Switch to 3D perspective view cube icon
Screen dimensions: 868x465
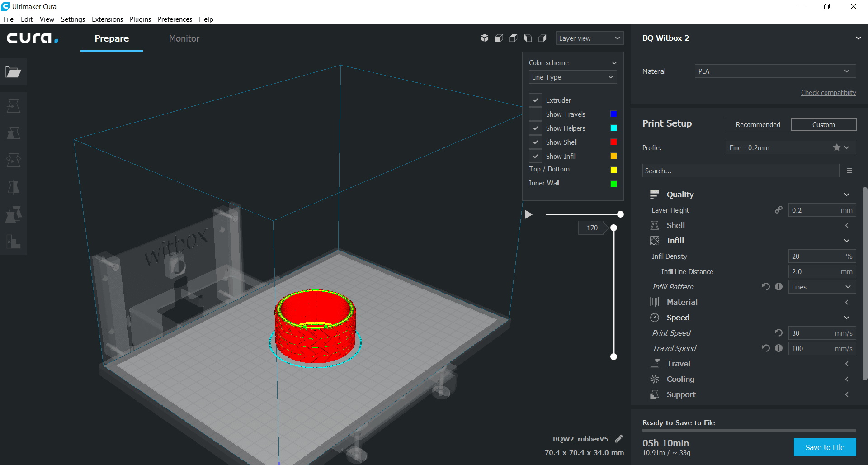pyautogui.click(x=485, y=38)
